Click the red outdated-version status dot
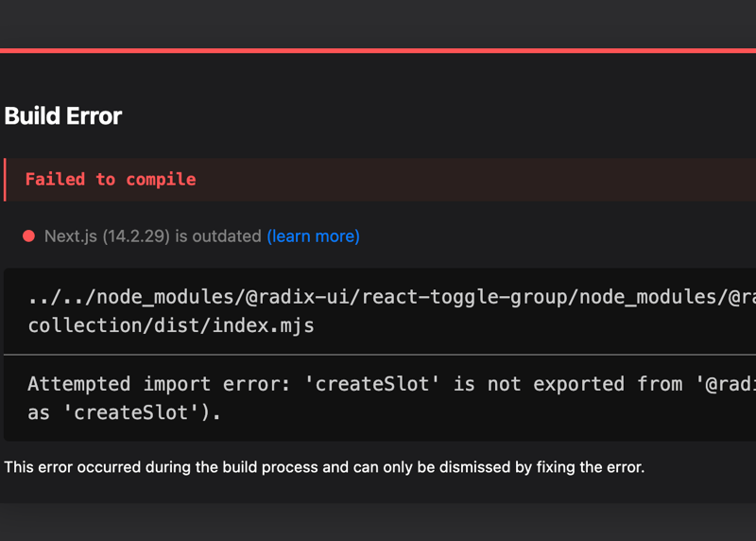The image size is (756, 541). coord(29,236)
